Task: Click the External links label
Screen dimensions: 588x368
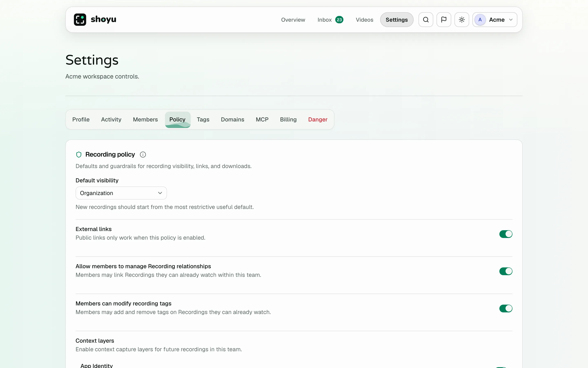Action: click(x=94, y=229)
